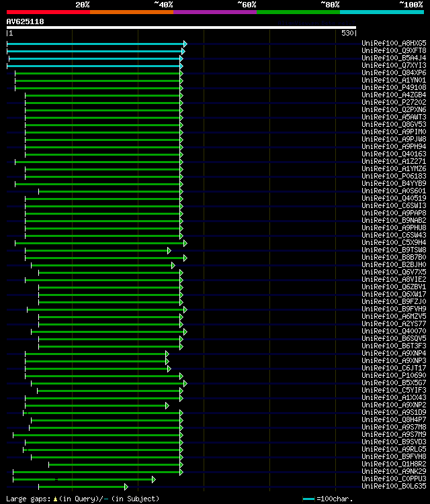
Task: Click the UniRef100_Q2PXN6 label
Action: [394, 109]
